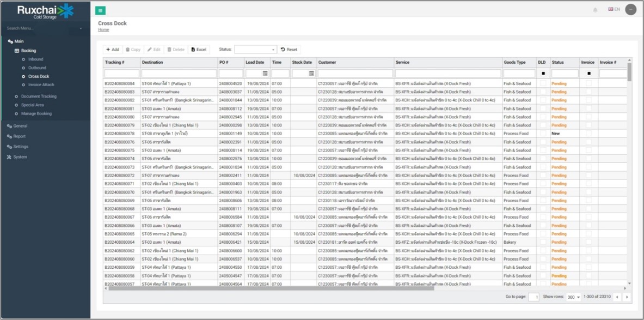Image resolution: width=644 pixels, height=320 pixels.
Task: Click the Goods Type filter field
Action: pos(519,73)
